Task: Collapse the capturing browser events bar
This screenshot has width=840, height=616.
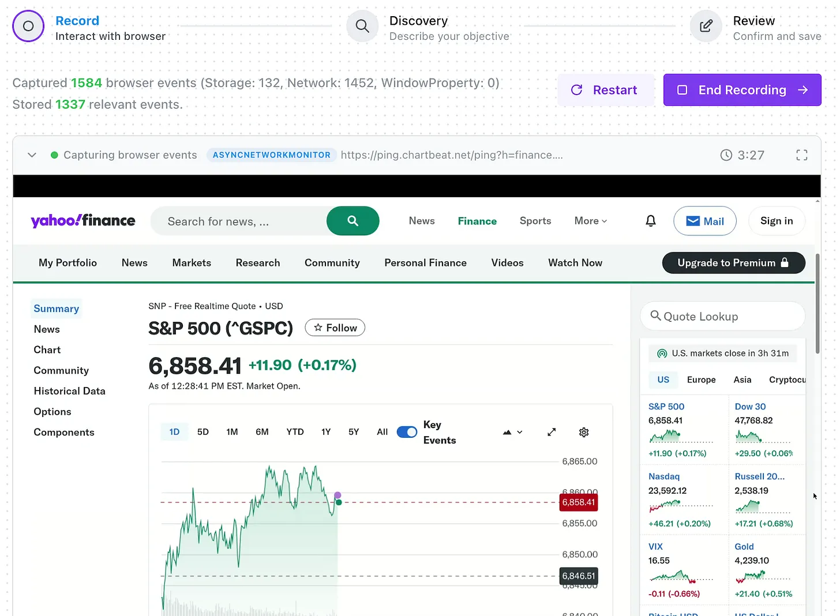Action: (x=32, y=155)
